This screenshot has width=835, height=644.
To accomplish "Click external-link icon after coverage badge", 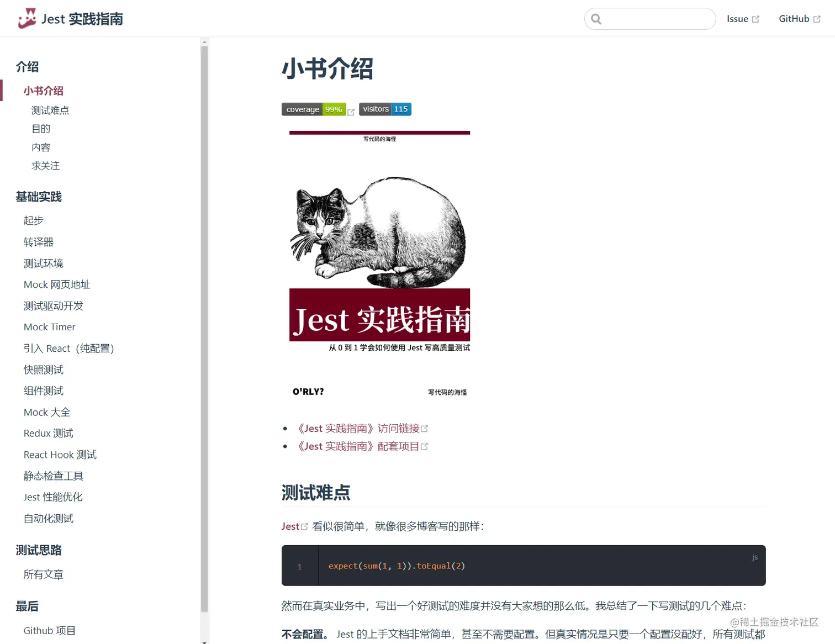I will pos(351,112).
